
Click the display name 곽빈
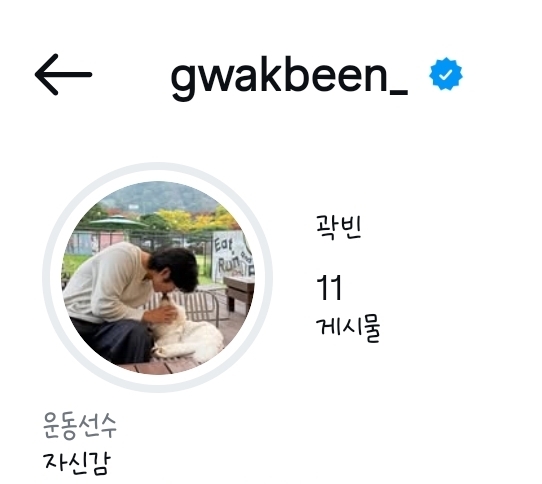tap(339, 226)
